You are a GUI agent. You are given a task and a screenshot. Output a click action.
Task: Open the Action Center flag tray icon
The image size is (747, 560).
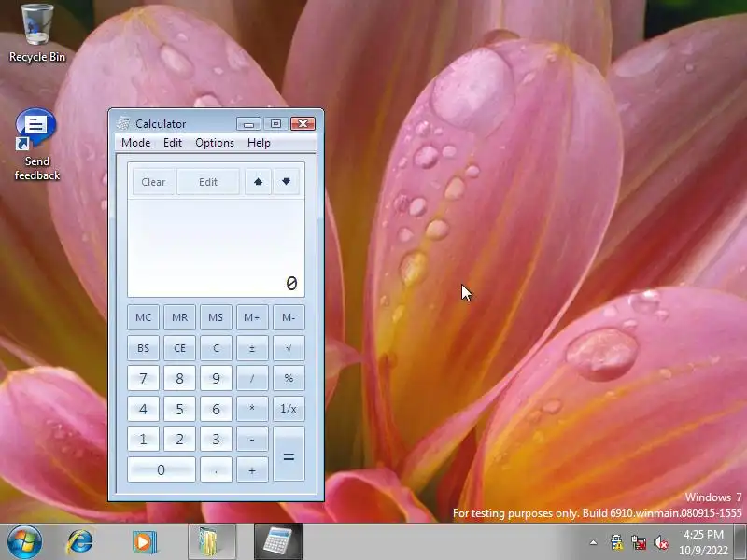pyautogui.click(x=616, y=542)
